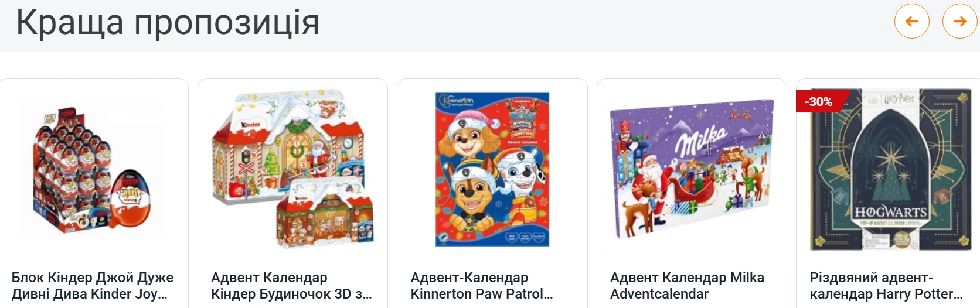980x308 pixels.
Task: Select the smaller Kinder house in front
Action: coord(325,214)
